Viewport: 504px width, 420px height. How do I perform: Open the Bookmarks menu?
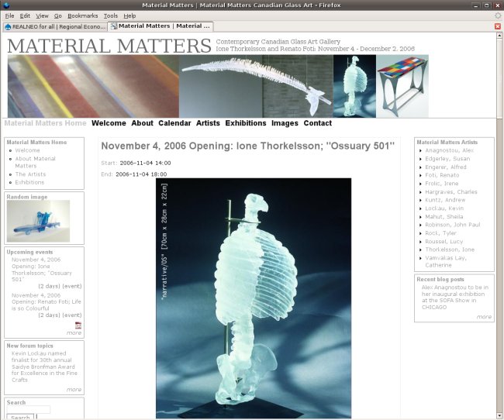(x=83, y=15)
